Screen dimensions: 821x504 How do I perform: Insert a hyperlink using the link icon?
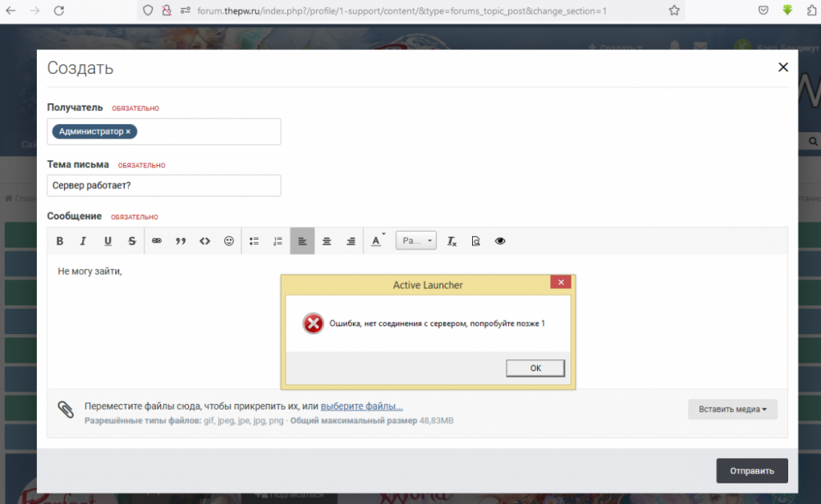(156, 241)
